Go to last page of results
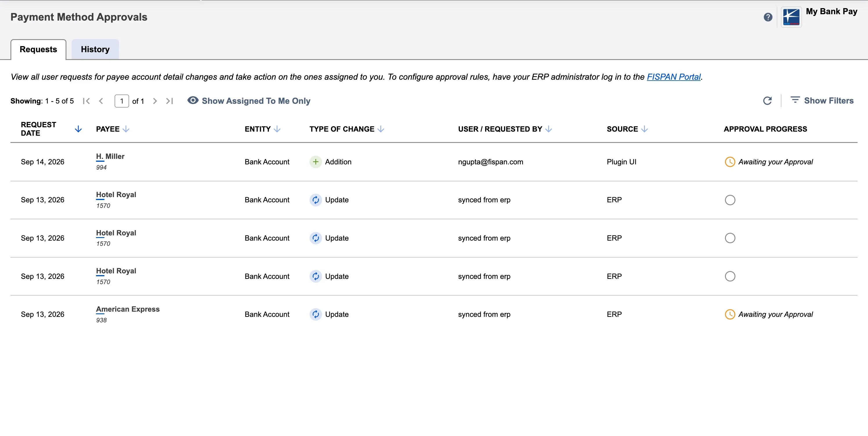The image size is (868, 436). pyautogui.click(x=169, y=101)
